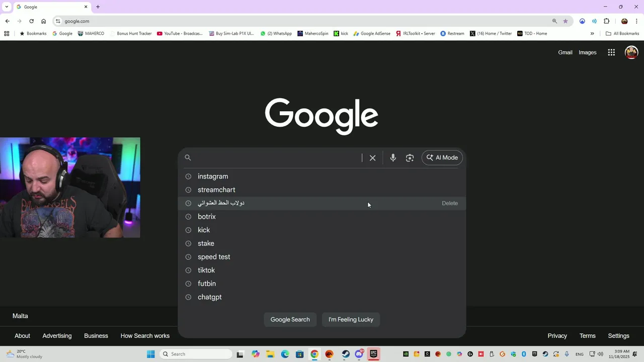Screen dimensions: 644x362
Task: Open Bonus Hunt Tracker bookmark
Action: [x=130, y=34]
